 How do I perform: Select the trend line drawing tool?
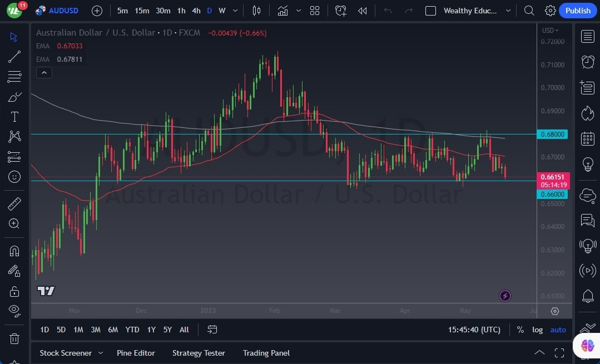point(14,56)
